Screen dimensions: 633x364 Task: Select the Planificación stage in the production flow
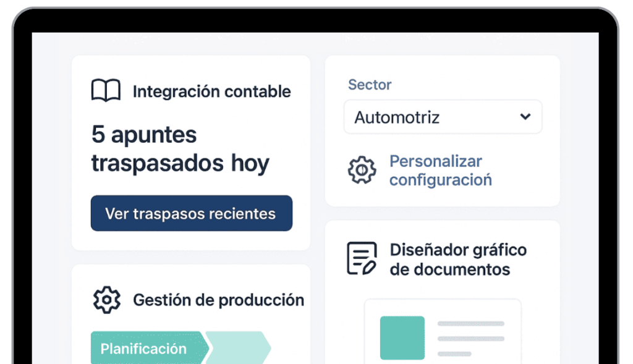(x=145, y=349)
